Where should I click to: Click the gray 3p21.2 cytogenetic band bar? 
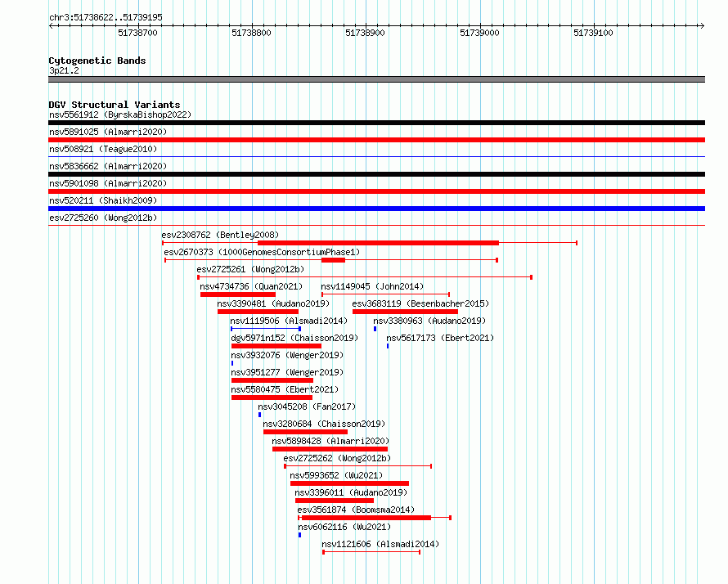[376, 79]
